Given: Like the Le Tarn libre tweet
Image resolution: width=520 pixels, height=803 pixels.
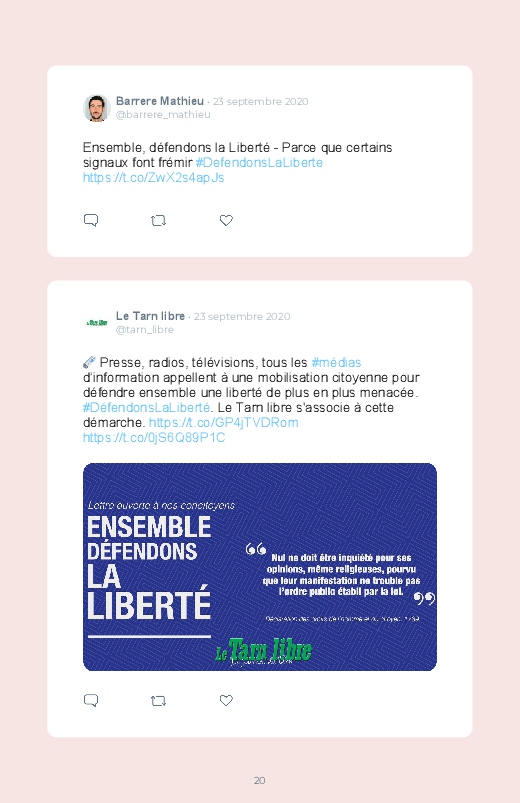Looking at the screenshot, I should 226,700.
